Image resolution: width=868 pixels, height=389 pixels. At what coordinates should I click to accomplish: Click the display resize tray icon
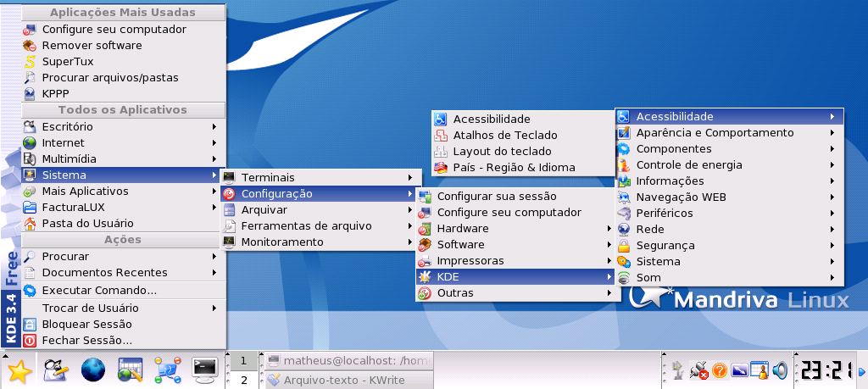coord(739,370)
